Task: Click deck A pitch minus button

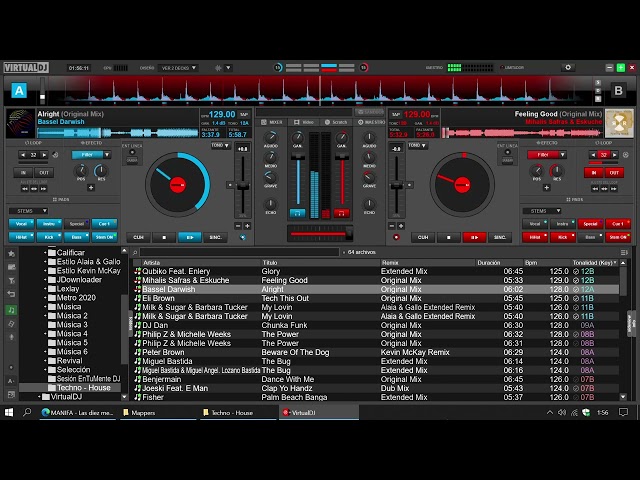Action: point(238,226)
